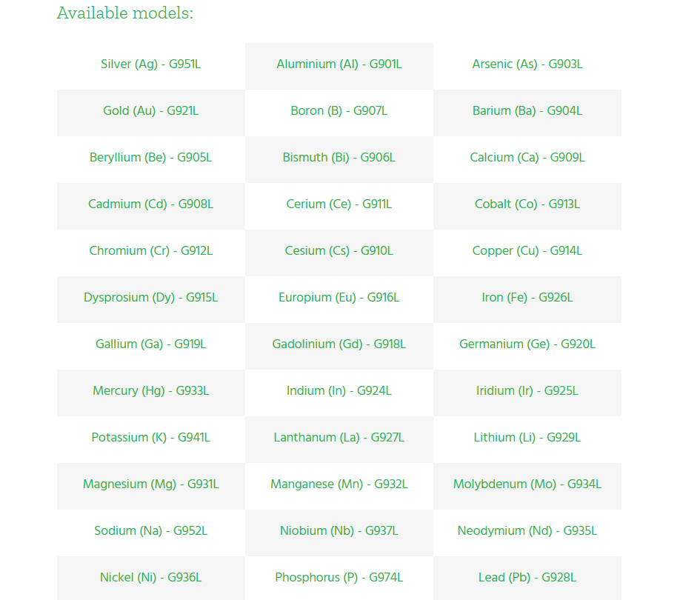Select Sodium (Na) - G952L model
Screen dimensions: 700x600
coord(150,531)
